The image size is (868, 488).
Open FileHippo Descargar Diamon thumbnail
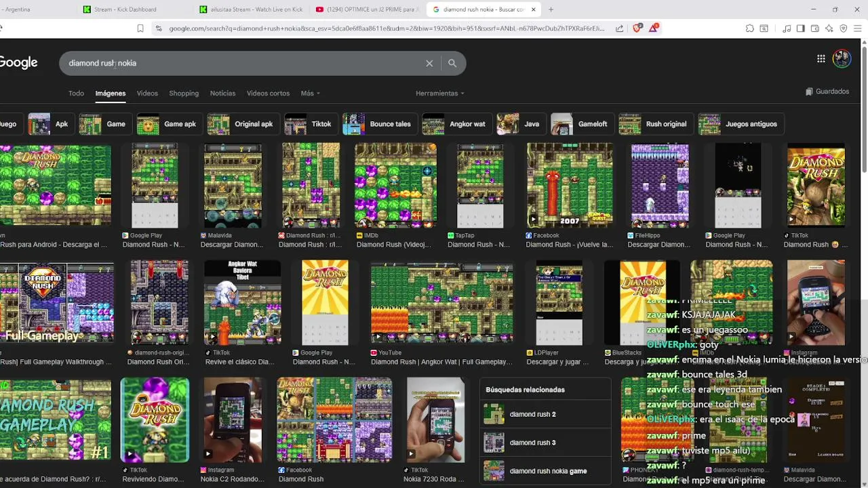[660, 185]
